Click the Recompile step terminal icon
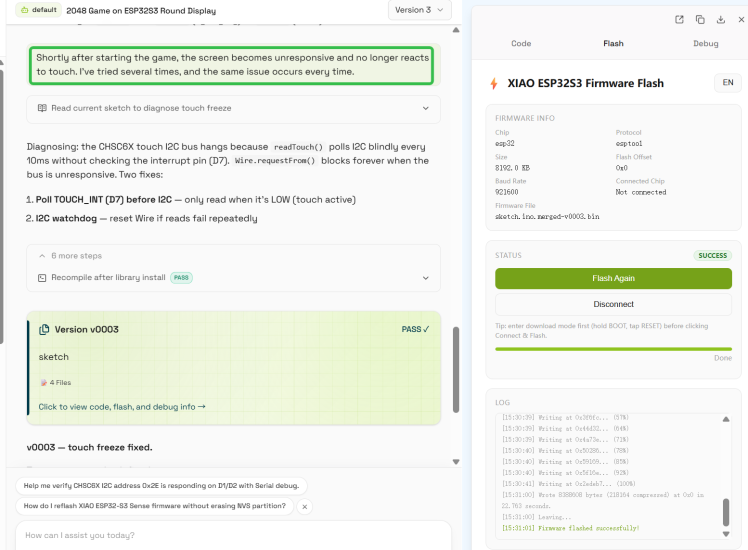 (x=42, y=278)
